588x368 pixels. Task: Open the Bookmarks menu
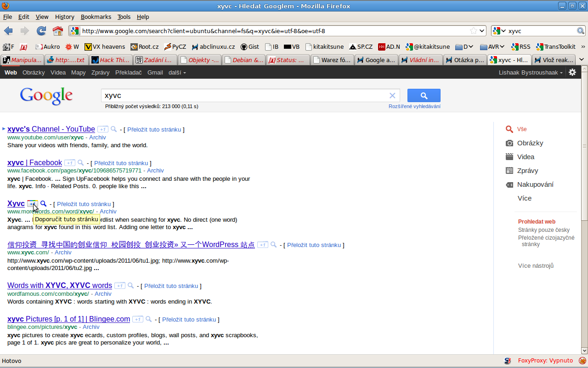click(x=96, y=17)
